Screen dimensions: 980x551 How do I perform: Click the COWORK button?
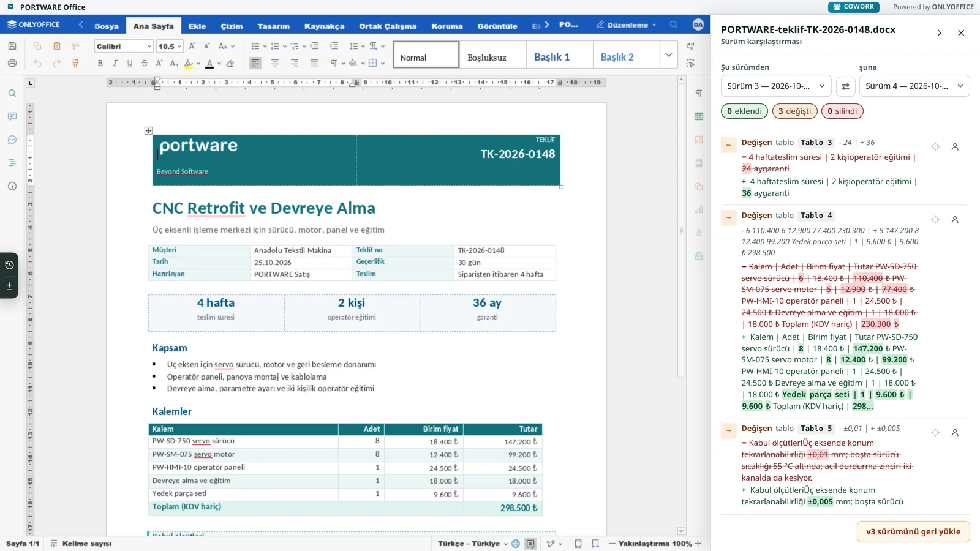(x=853, y=7)
